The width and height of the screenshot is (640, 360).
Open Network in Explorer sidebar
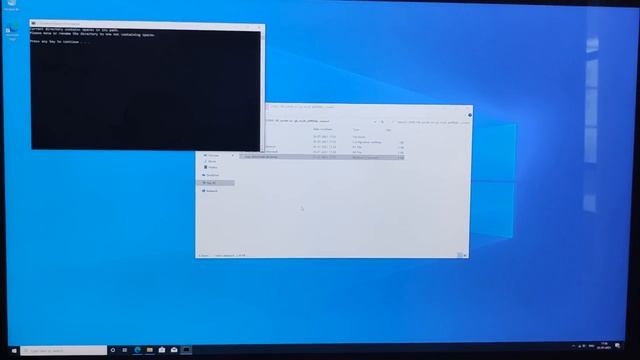tap(211, 191)
